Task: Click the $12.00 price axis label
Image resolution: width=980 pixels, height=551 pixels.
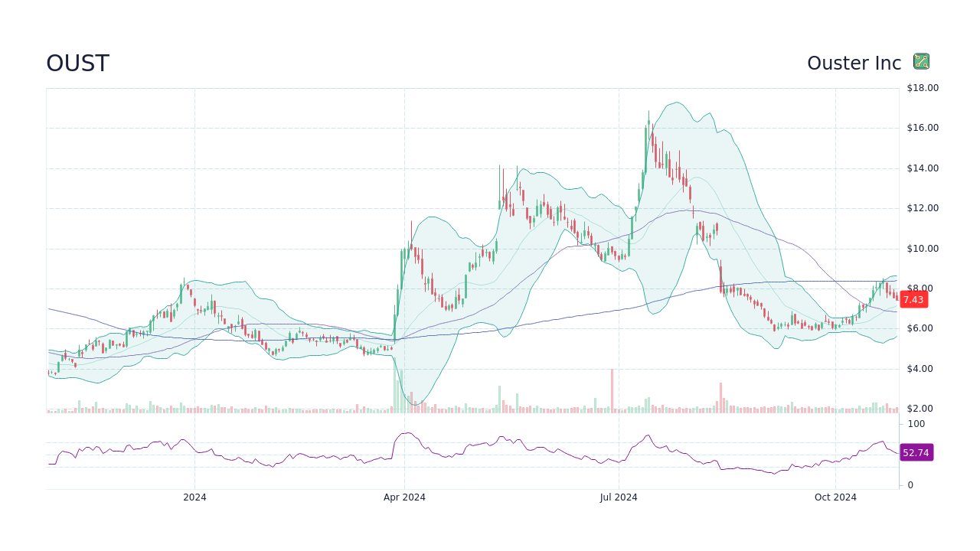Action: click(x=923, y=208)
